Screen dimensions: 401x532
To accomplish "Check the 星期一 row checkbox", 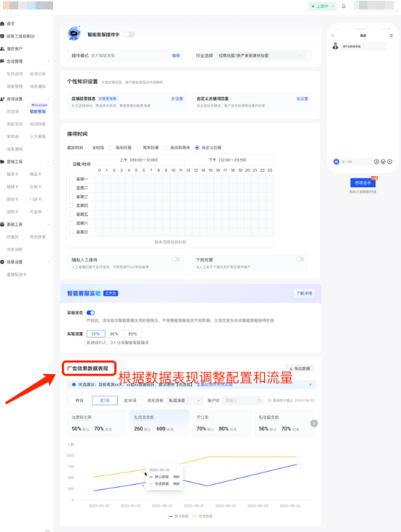I will [71, 179].
